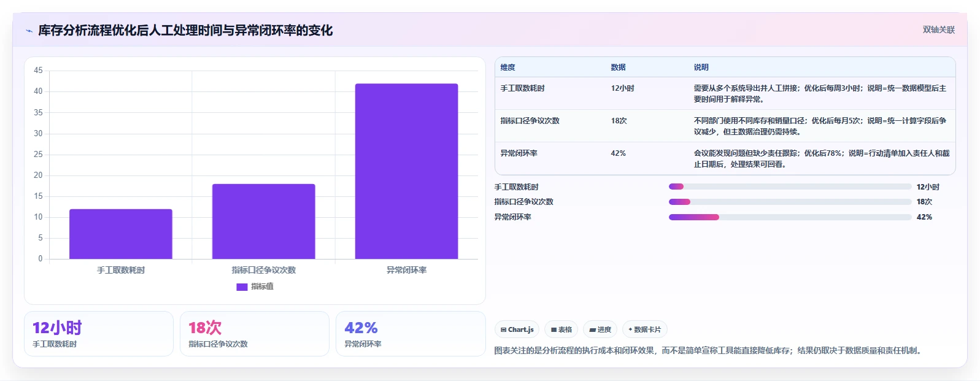
Task: Click the 12小时 value beside progress bar
Action: 928,187
